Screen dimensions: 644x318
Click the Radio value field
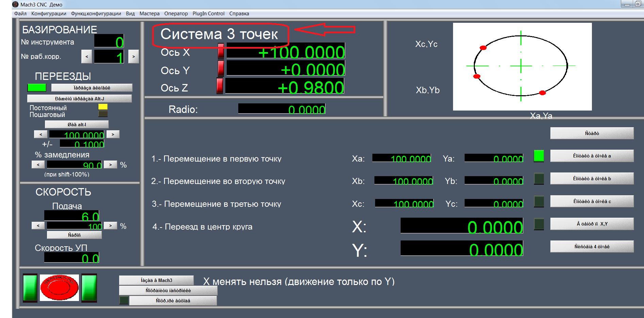coord(282,108)
